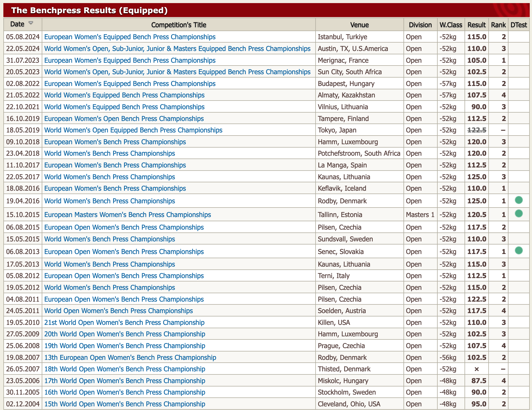Viewport: 532px width, 410px height.
Task: Open 21.05.2022 World Women's Equipped Championships link
Action: 124,95
